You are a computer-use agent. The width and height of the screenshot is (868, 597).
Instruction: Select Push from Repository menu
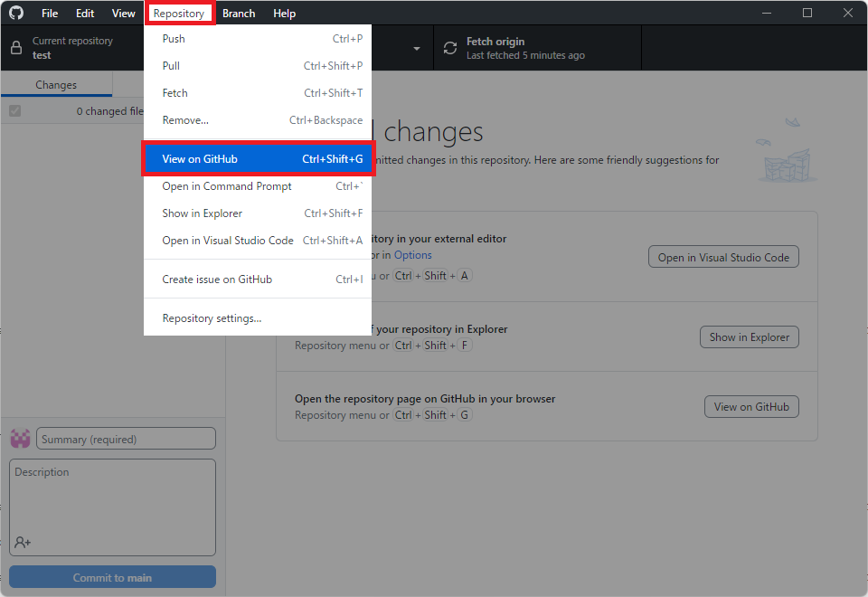tap(258, 39)
